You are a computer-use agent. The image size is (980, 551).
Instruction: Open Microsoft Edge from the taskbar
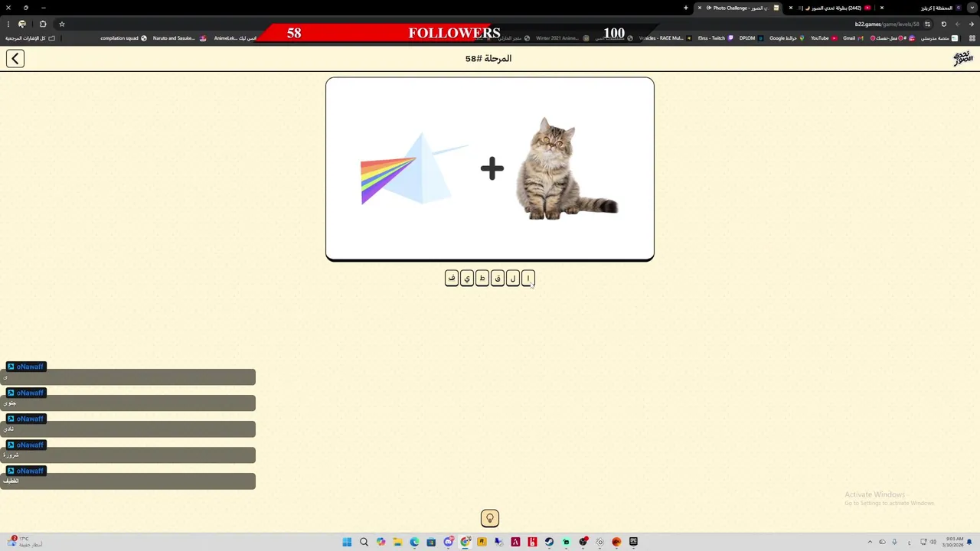click(414, 542)
